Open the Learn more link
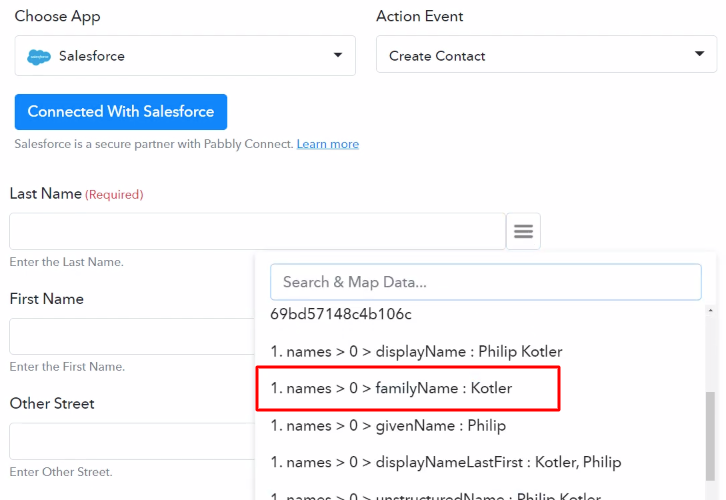This screenshot has height=500, width=726. coord(328,144)
